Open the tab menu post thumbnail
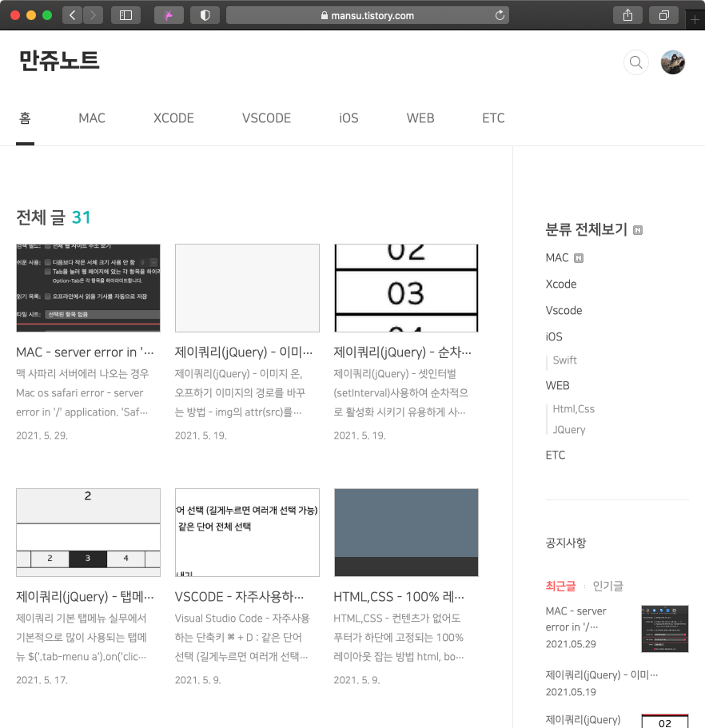The height and width of the screenshot is (728, 705). pyautogui.click(x=88, y=532)
